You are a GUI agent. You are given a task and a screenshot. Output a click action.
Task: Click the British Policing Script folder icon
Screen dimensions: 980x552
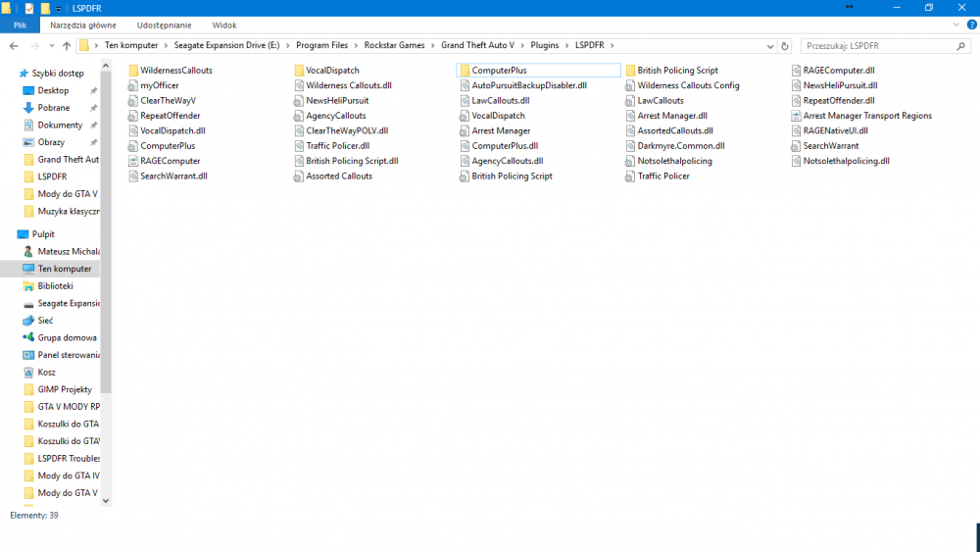click(630, 71)
